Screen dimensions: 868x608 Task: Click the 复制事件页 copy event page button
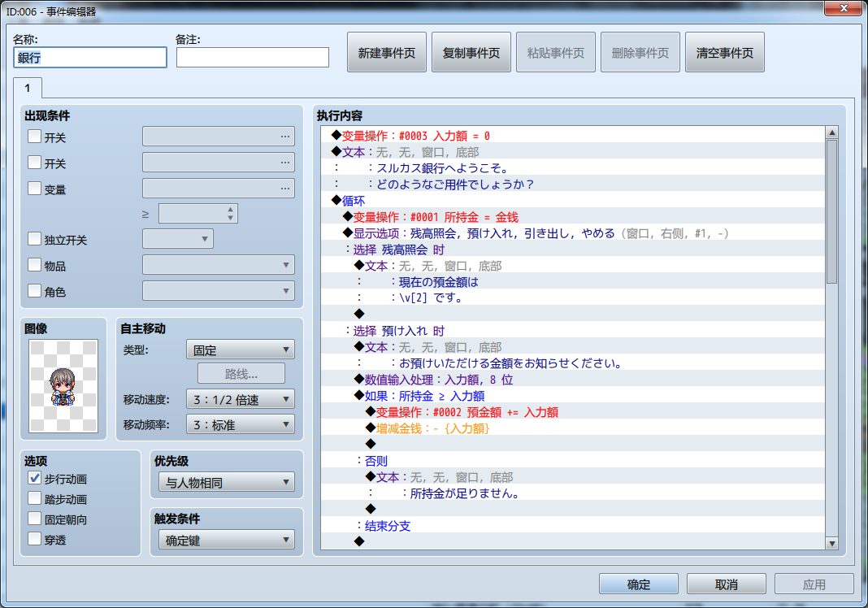coord(471,50)
